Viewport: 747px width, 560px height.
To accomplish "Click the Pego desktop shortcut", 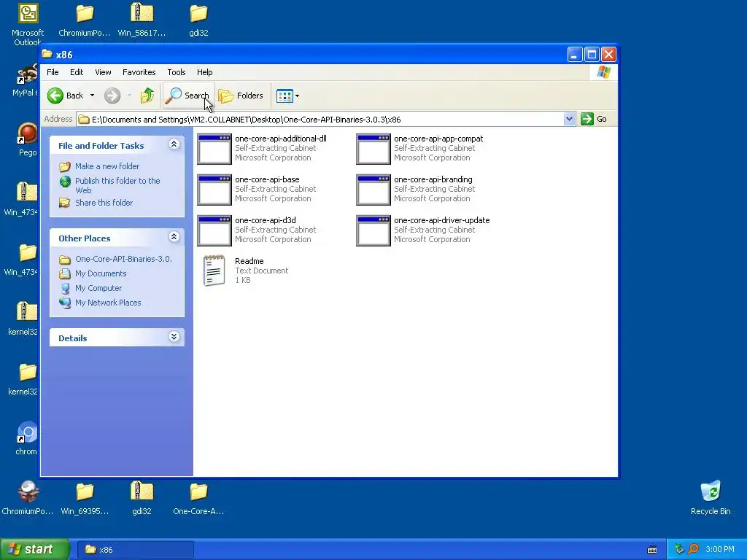I will [x=27, y=133].
